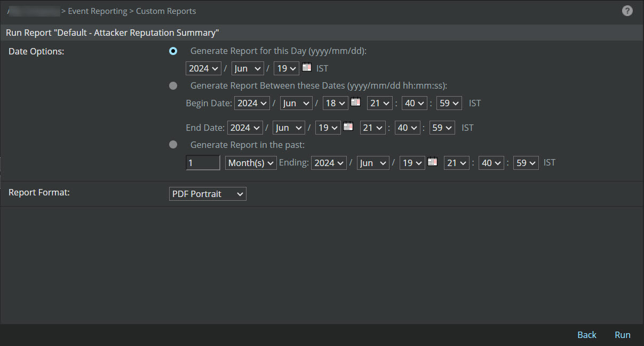
Task: Open End Date year dropdown
Action: coord(245,128)
